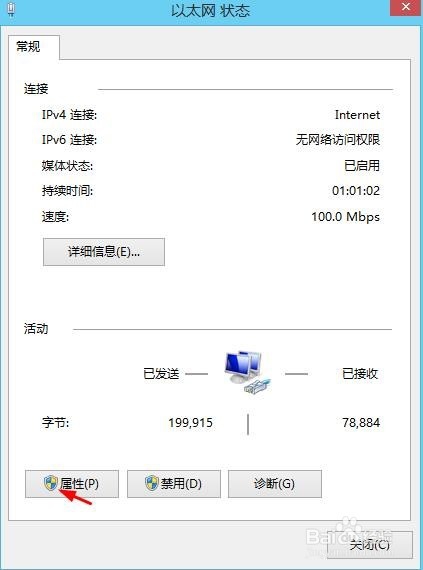
Task: Click the 以太网 状态 title bar text
Action: pyautogui.click(x=210, y=11)
